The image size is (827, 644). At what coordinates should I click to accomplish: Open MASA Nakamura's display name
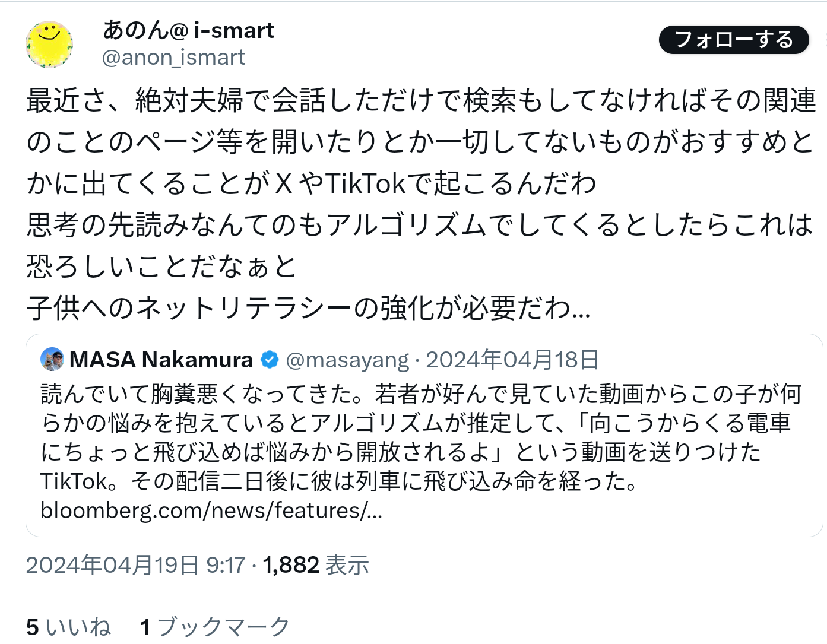pos(161,360)
